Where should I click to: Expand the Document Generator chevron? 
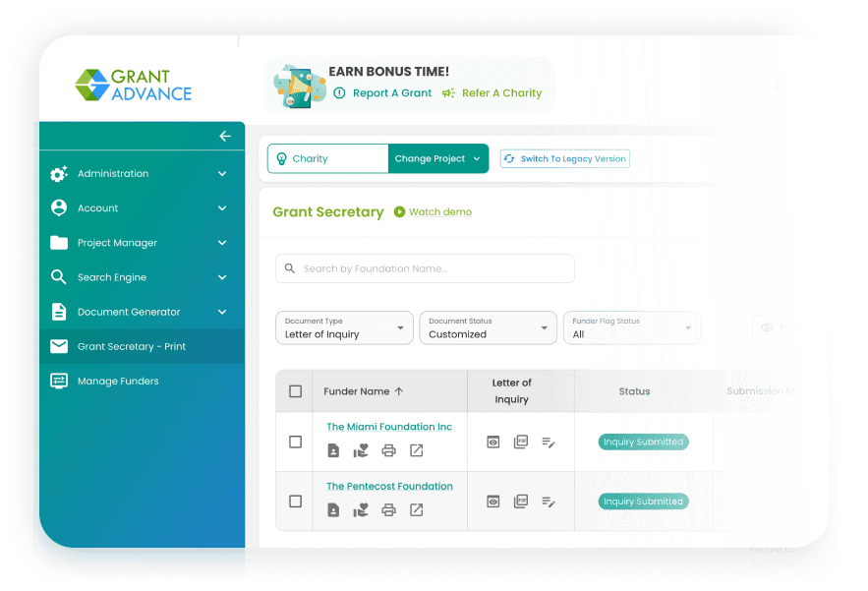click(x=222, y=312)
